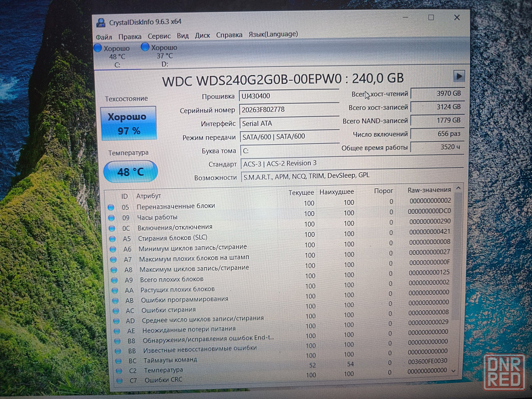Viewport: 532px width, 399px height.
Task: Click the status icon for attribute 09
Action: click(x=111, y=218)
